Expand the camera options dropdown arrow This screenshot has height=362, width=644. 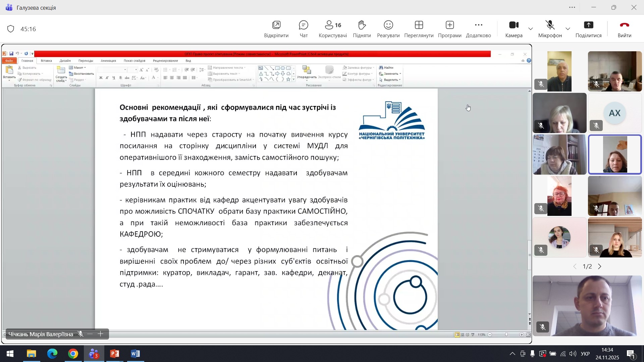point(531,29)
